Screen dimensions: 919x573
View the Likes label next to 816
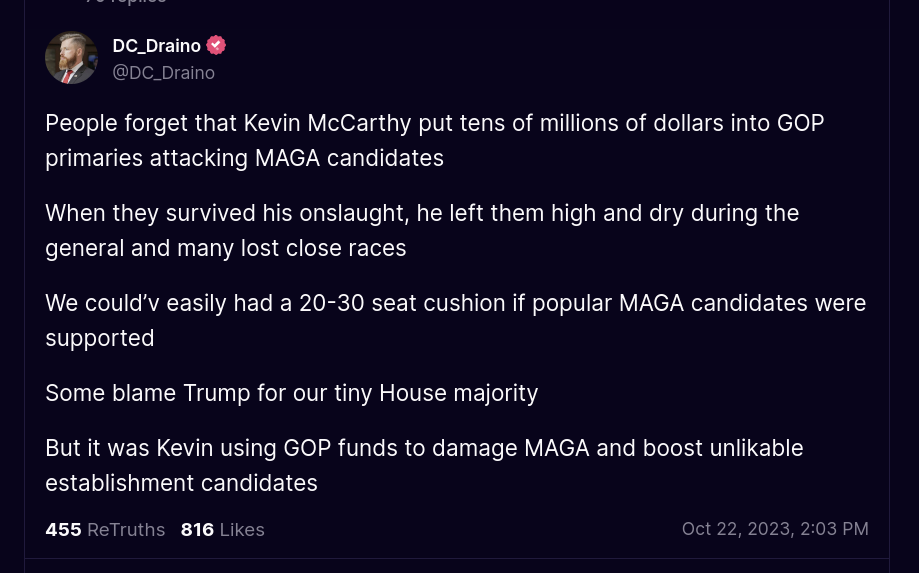click(x=242, y=530)
